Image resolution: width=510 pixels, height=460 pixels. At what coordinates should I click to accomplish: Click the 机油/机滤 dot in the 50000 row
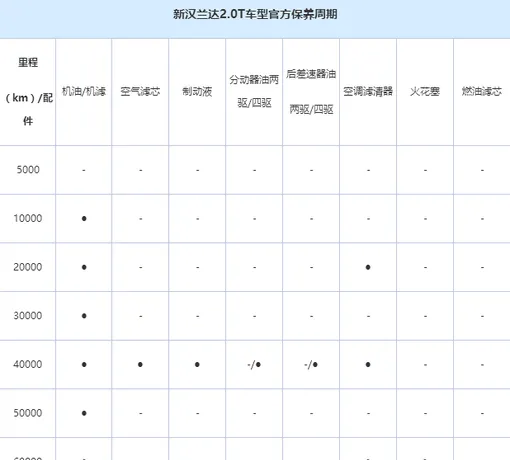coord(84,413)
